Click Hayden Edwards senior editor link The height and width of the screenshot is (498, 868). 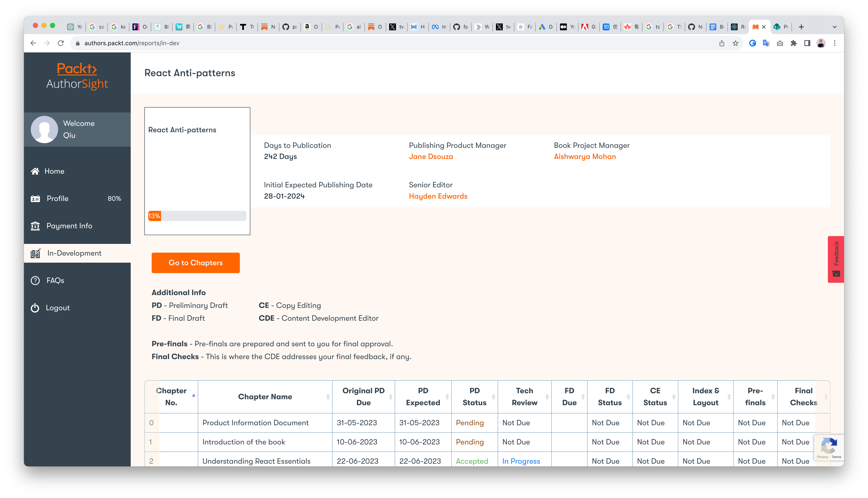(438, 196)
